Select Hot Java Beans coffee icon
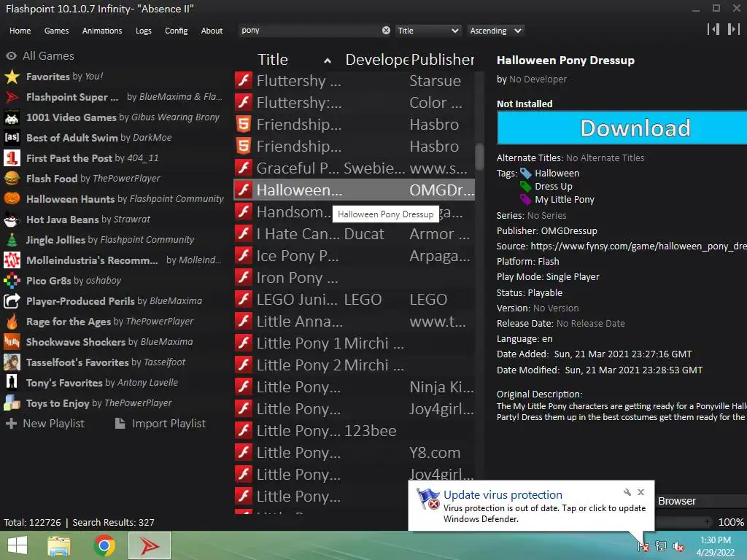The image size is (747, 560). click(x=12, y=219)
